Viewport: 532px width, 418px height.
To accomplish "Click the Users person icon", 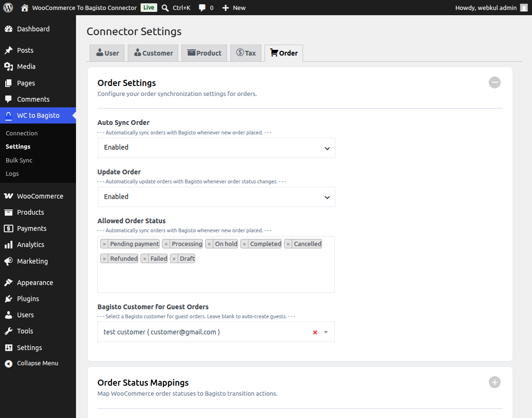I will [x=9, y=315].
